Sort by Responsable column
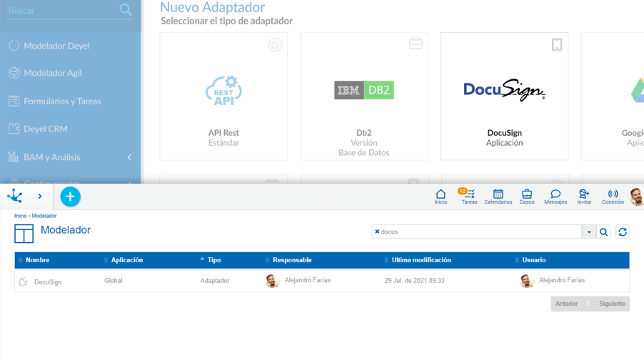Viewport: 644px width, 363px height. pos(292,260)
